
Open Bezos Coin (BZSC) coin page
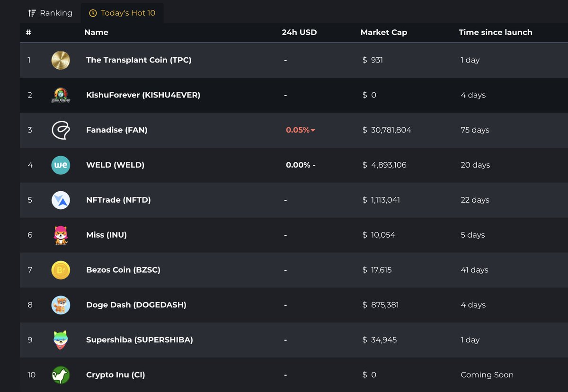123,270
